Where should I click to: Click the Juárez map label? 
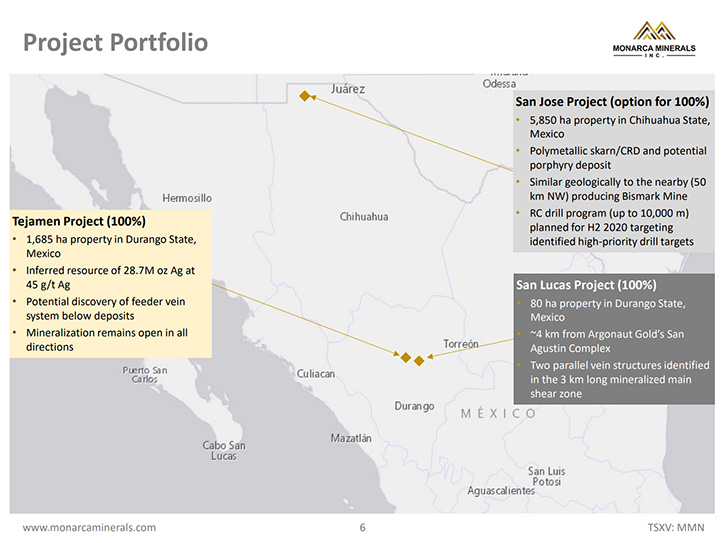point(348,89)
